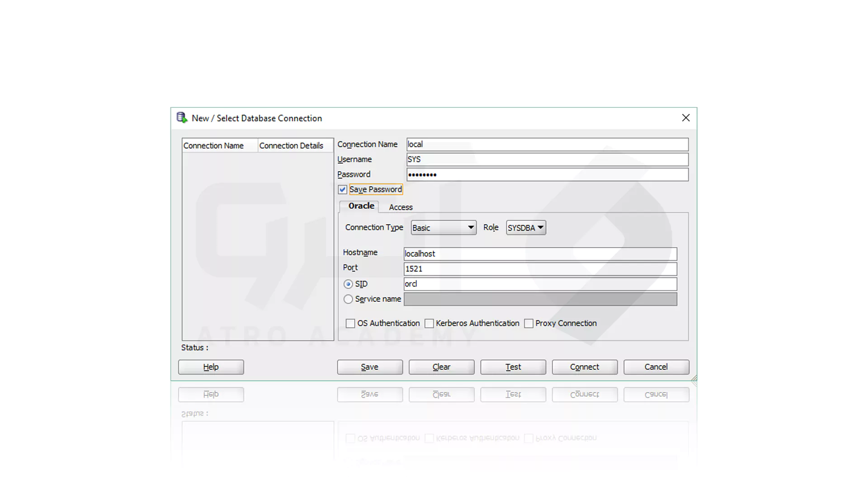Enable the Save Password checkbox
The image size is (868, 488).
[x=342, y=189]
